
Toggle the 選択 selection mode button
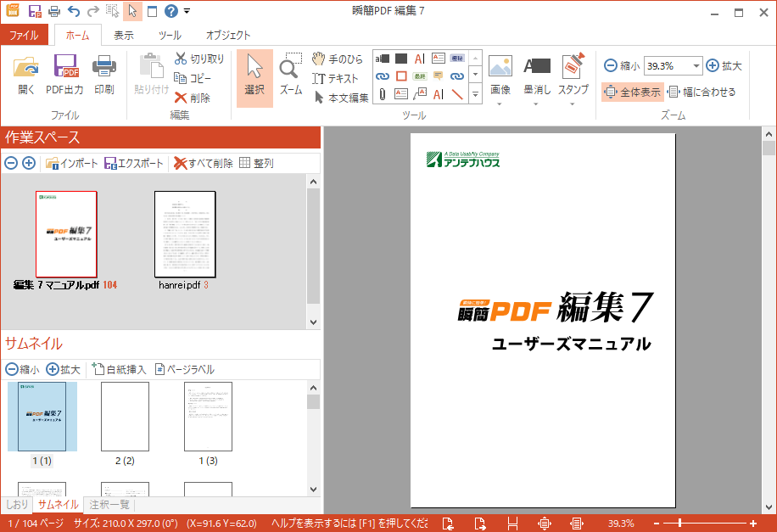click(x=254, y=78)
